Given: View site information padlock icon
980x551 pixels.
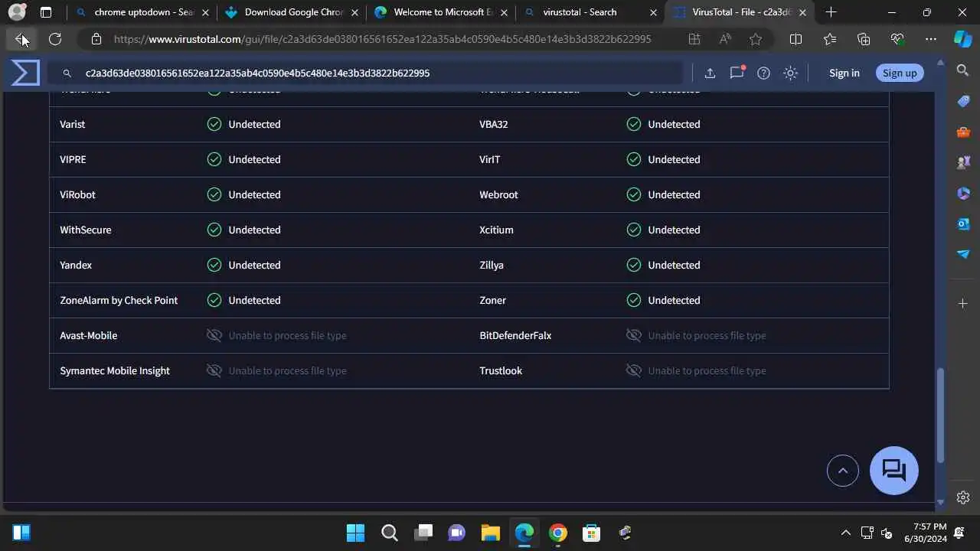Looking at the screenshot, I should coord(96,39).
